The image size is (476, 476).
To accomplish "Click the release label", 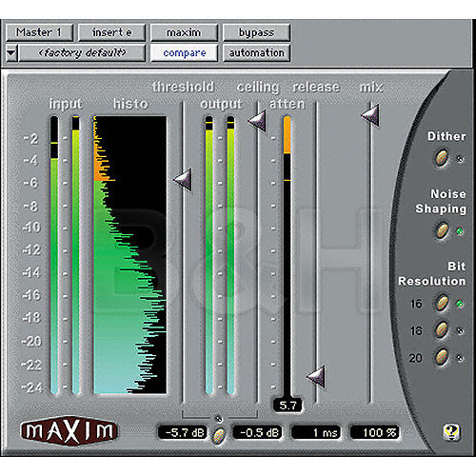I will (316, 87).
